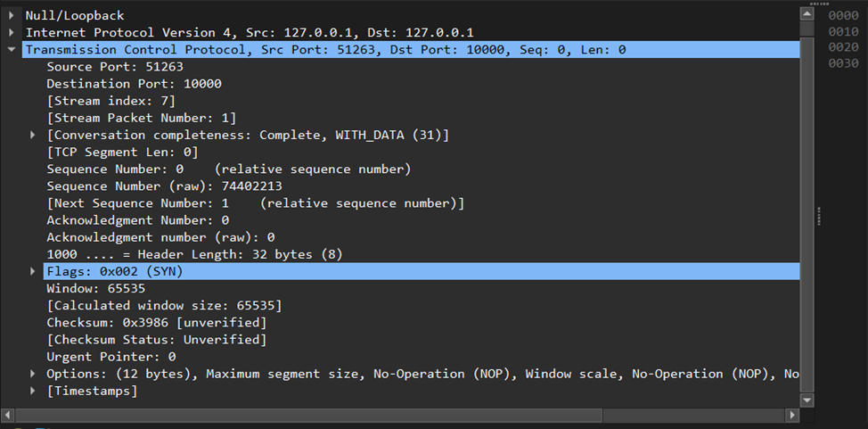
Task: Select the Source Port: 51263 field
Action: (x=102, y=67)
